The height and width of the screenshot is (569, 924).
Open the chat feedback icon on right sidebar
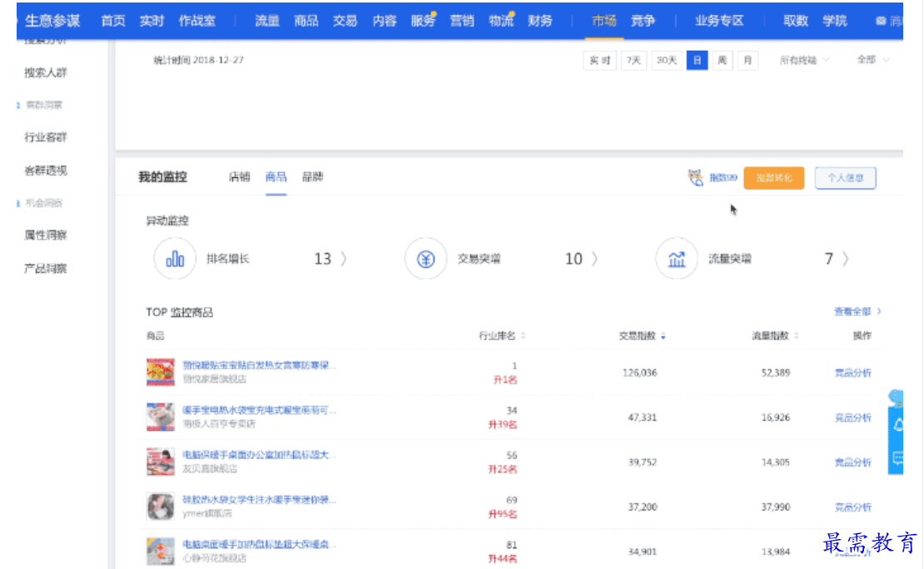coord(897,458)
